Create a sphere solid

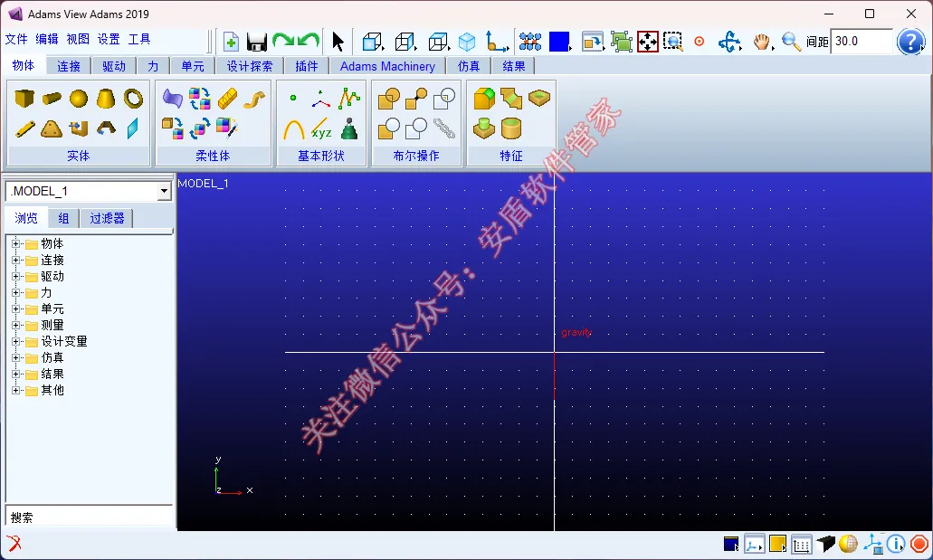(x=79, y=99)
